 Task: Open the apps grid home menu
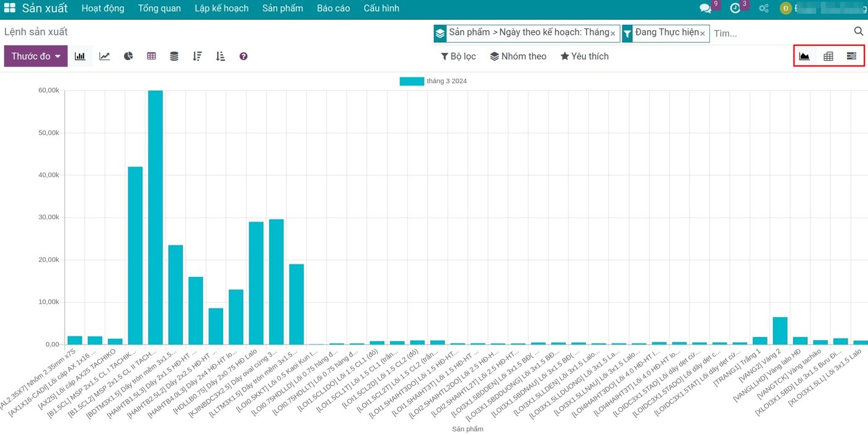(x=9, y=8)
